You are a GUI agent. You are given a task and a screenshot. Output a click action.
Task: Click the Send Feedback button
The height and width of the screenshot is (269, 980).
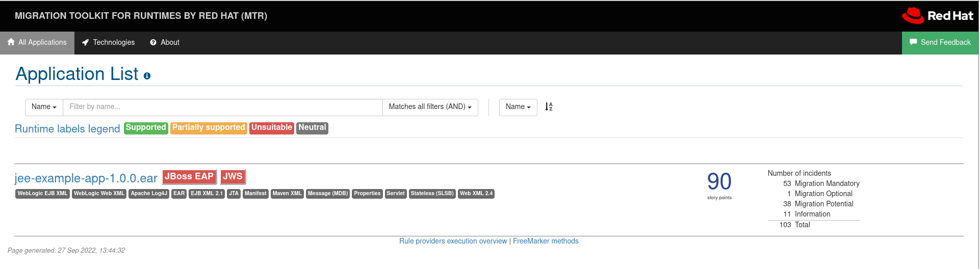[x=940, y=43]
